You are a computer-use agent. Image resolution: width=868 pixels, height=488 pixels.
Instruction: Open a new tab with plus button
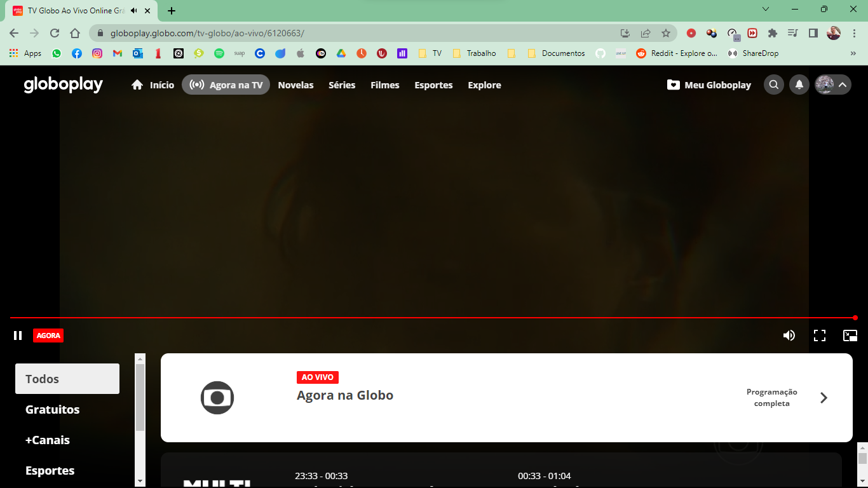172,11
